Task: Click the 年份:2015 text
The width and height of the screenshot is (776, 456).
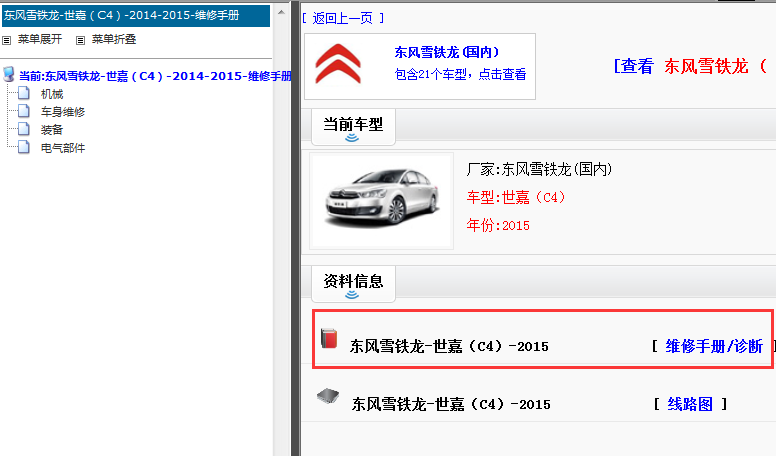Action: point(498,226)
